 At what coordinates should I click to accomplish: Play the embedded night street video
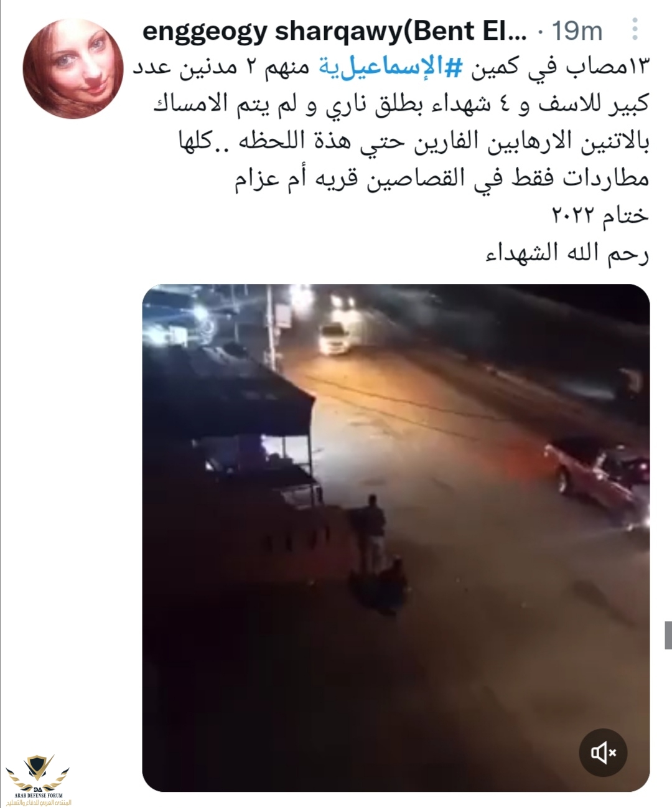(396, 538)
